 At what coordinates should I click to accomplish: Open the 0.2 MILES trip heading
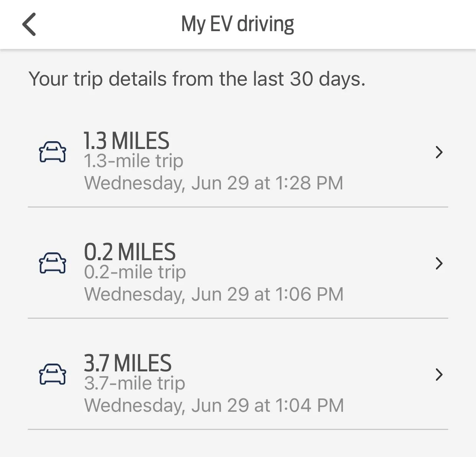click(x=129, y=252)
